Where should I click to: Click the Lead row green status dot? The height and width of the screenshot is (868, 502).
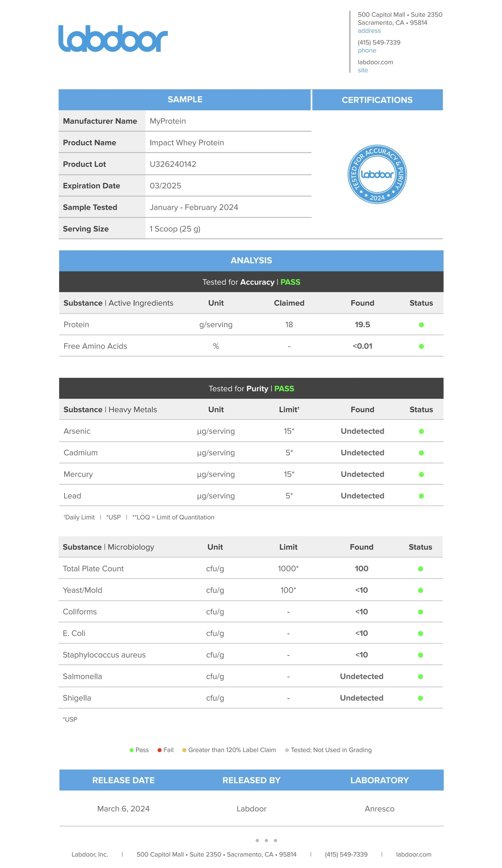[421, 496]
